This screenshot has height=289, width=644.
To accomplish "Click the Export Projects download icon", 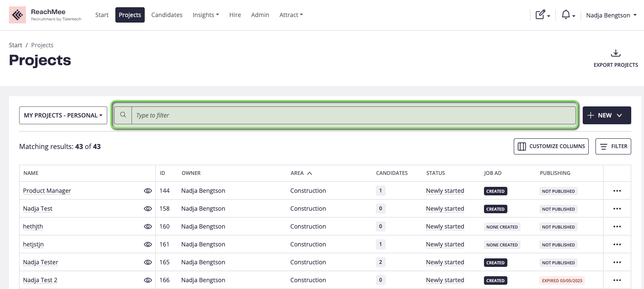I will 615,53.
